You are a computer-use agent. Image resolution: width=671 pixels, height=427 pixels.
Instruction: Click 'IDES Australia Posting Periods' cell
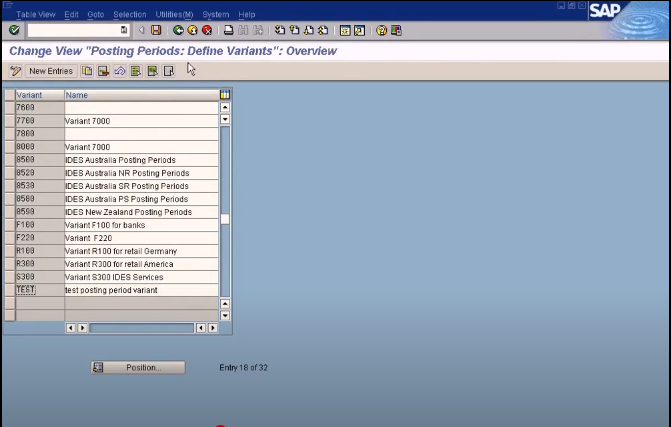pyautogui.click(x=141, y=160)
